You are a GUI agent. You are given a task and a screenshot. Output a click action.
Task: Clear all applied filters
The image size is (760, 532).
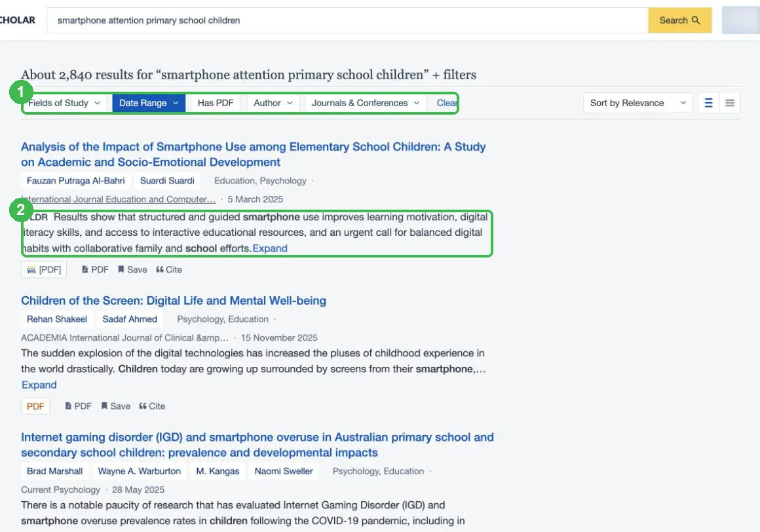tap(446, 103)
